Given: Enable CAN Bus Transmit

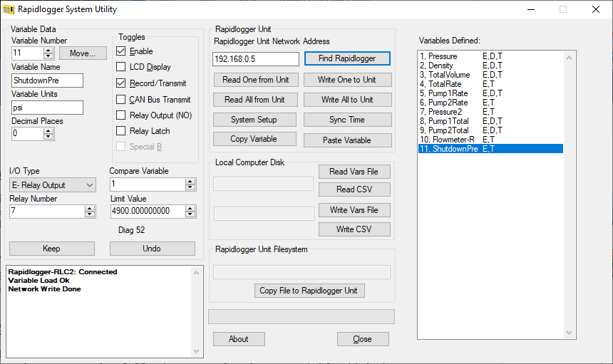Looking at the screenshot, I should [x=120, y=100].
